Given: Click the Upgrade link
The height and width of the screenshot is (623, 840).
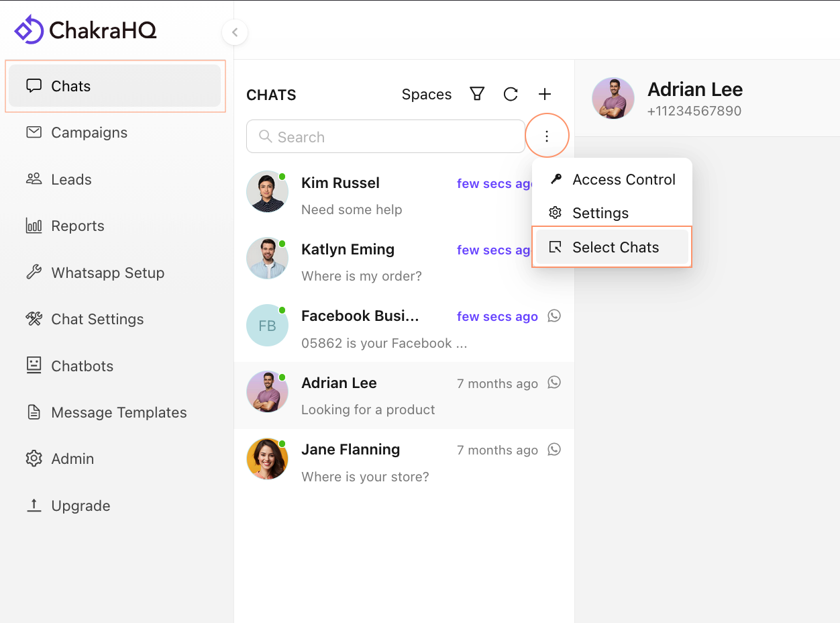Looking at the screenshot, I should (x=80, y=506).
